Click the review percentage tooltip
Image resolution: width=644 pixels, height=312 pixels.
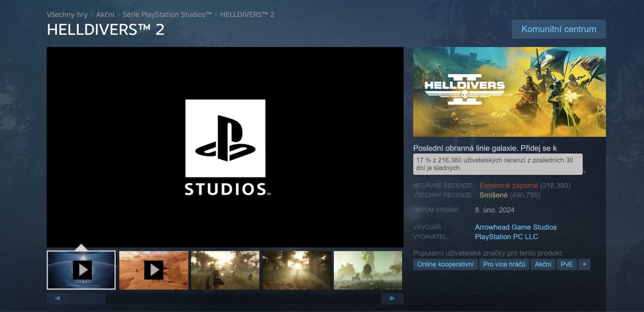pos(498,164)
